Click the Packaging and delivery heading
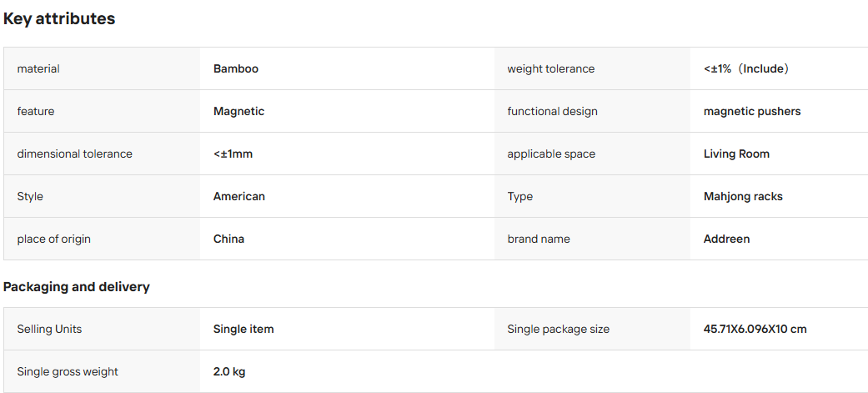Image resolution: width=868 pixels, height=393 pixels. (x=77, y=287)
